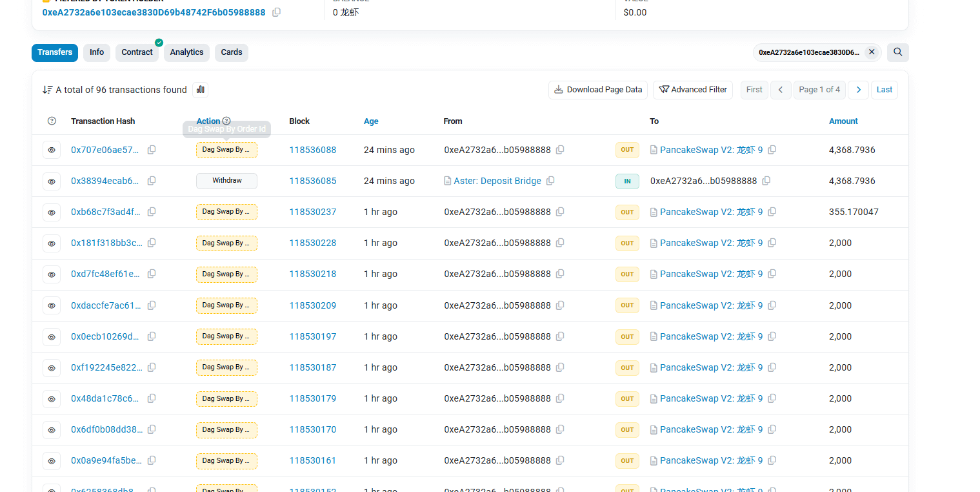Viewport: 980px width, 492px height.
Task: Toggle eye preview for transaction 0xb68c7f3ad4f
Action: pos(52,212)
